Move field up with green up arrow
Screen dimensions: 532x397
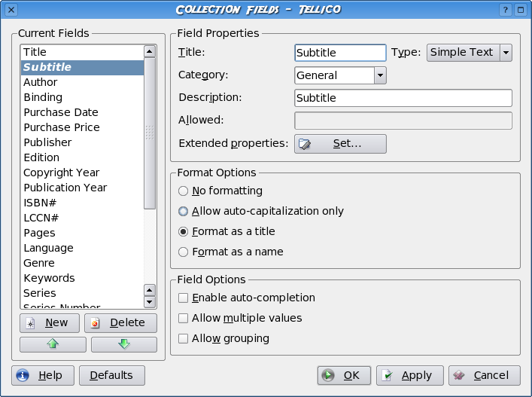pyautogui.click(x=53, y=344)
